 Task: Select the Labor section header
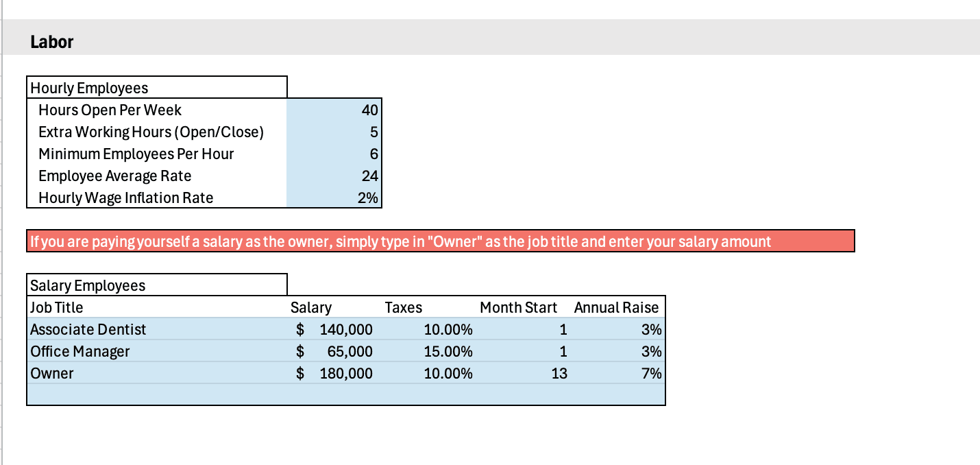click(52, 42)
